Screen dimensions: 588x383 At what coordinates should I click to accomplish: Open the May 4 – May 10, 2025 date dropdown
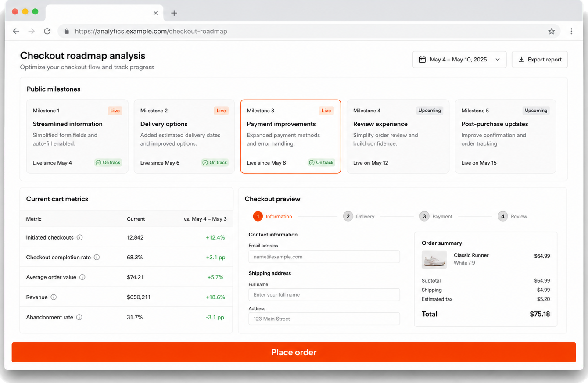(x=459, y=59)
